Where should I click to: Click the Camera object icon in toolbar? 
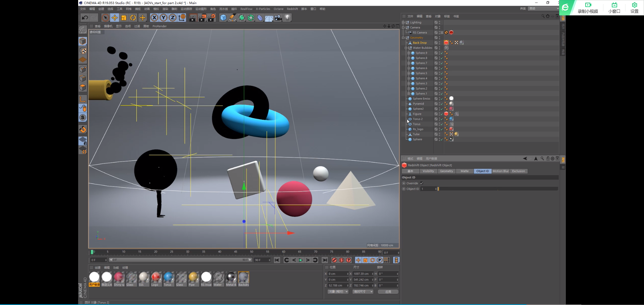278,18
